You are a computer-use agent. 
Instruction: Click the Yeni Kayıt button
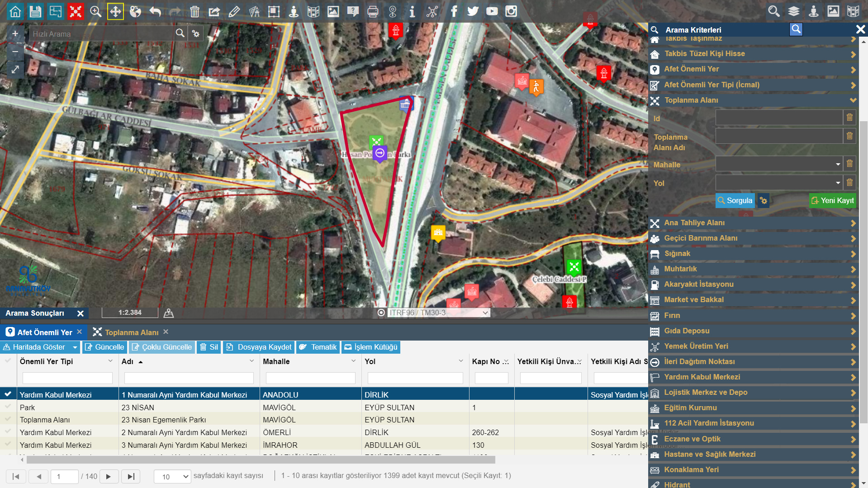click(x=832, y=200)
